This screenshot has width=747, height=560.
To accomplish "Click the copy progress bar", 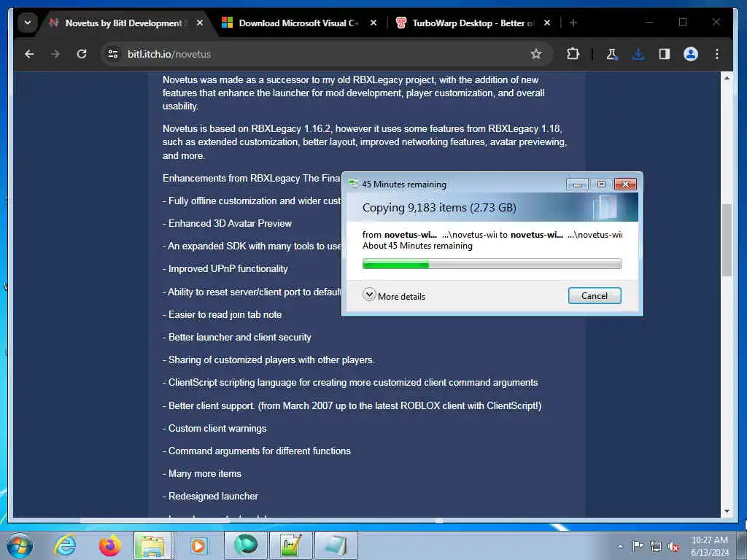I will click(492, 263).
